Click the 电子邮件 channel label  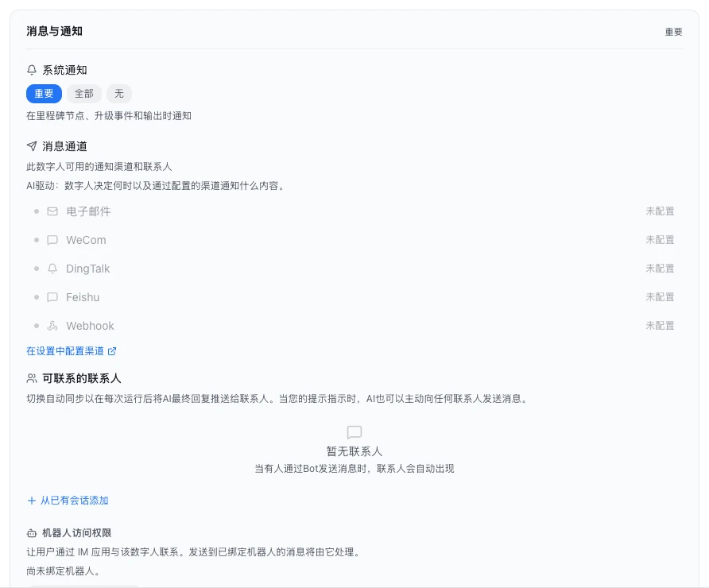(x=89, y=211)
